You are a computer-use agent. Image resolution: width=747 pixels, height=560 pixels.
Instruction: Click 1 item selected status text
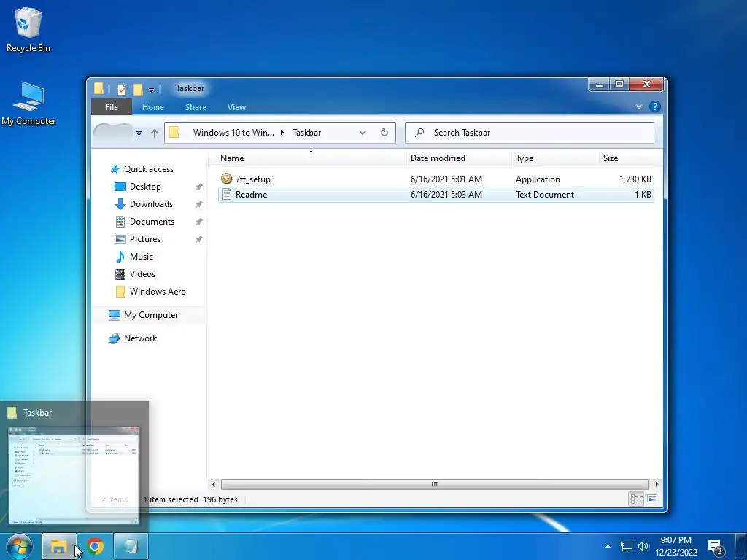point(171,499)
